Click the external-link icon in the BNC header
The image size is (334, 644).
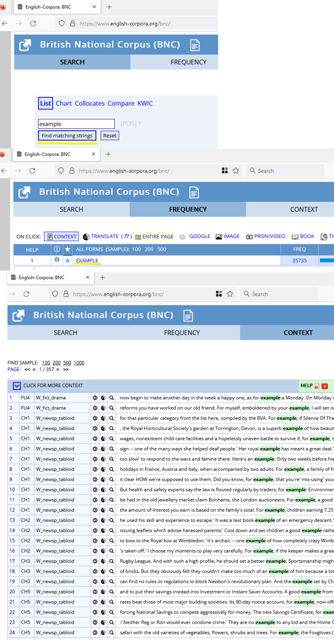(x=25, y=45)
